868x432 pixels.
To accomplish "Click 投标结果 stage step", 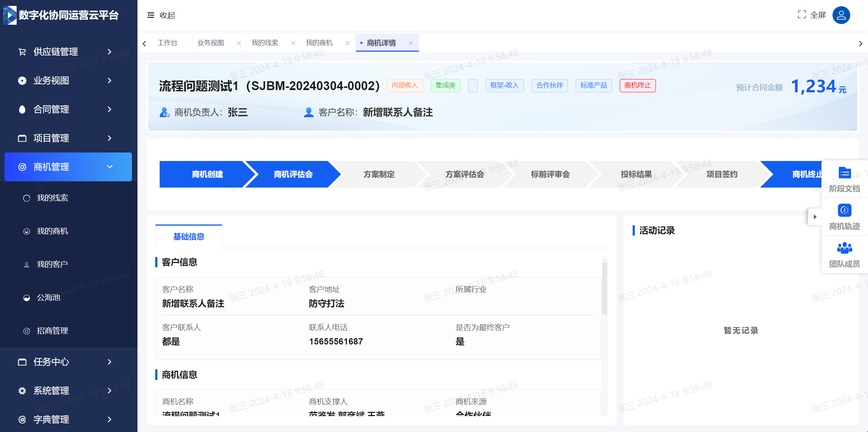I will (636, 174).
